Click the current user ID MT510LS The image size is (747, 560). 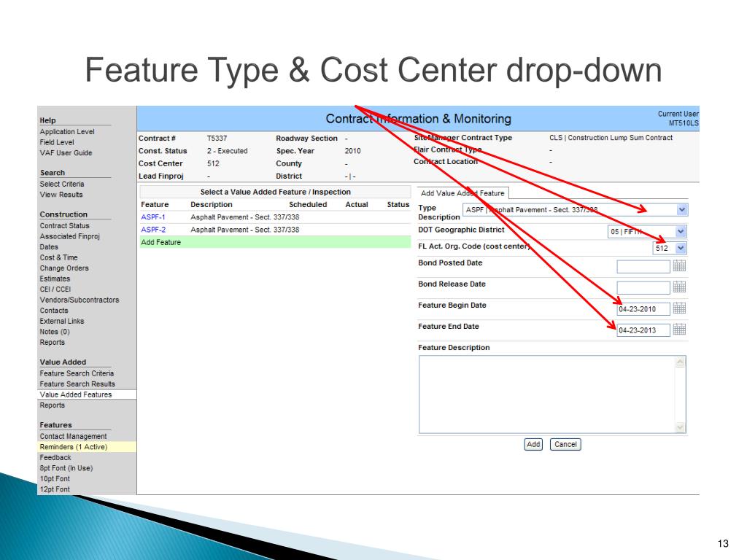(x=683, y=123)
